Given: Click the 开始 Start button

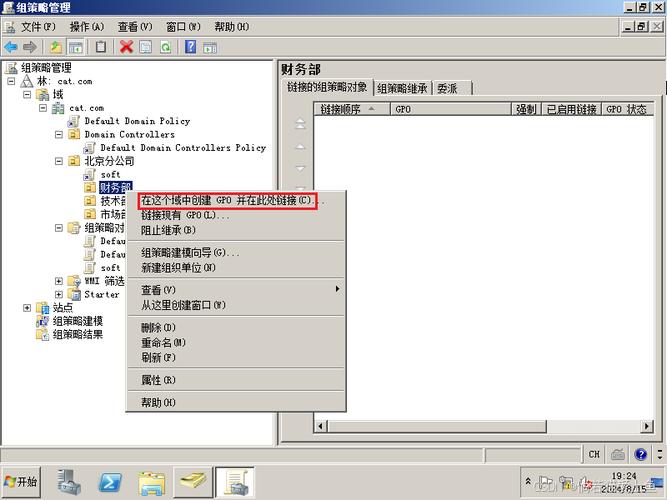Looking at the screenshot, I should pyautogui.click(x=21, y=482).
